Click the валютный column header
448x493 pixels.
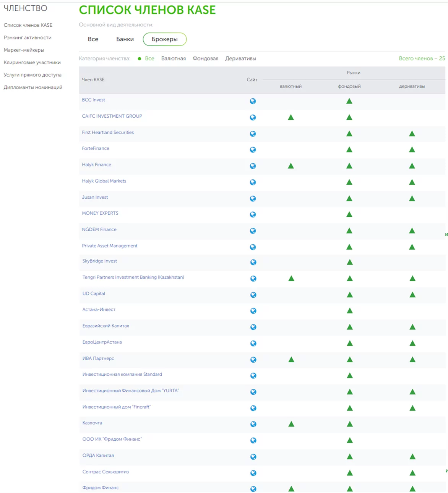point(291,86)
